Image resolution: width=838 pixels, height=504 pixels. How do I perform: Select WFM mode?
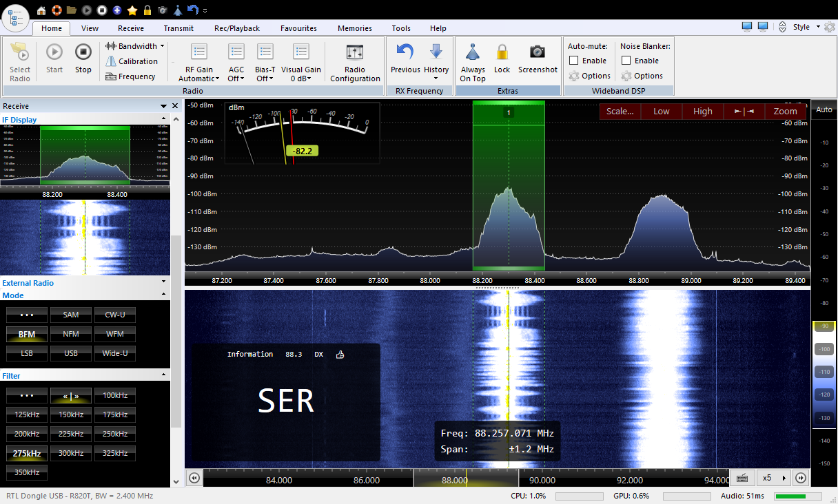point(115,334)
